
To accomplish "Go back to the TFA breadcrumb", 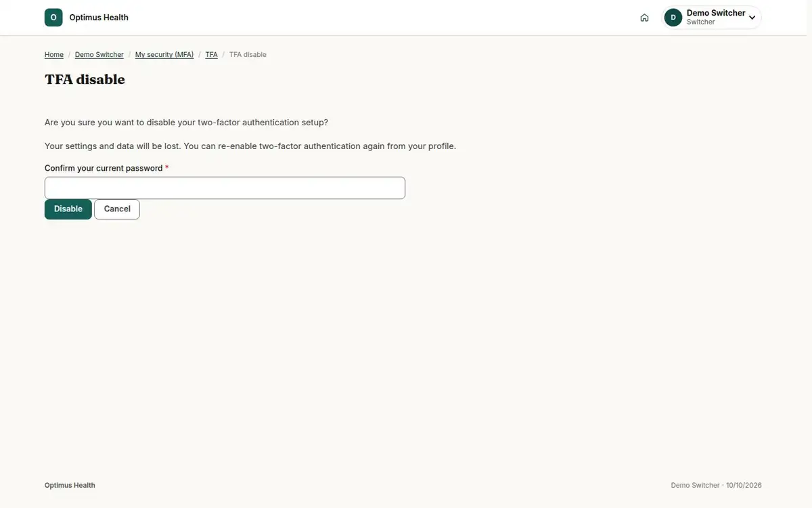I will coord(212,55).
